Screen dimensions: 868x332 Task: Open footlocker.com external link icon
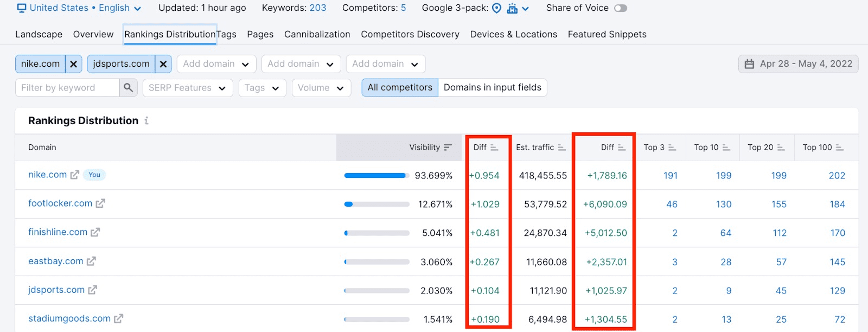coord(100,203)
